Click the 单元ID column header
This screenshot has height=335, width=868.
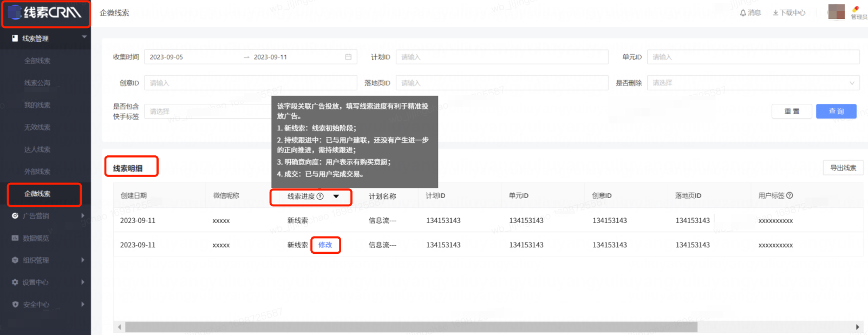(x=519, y=195)
